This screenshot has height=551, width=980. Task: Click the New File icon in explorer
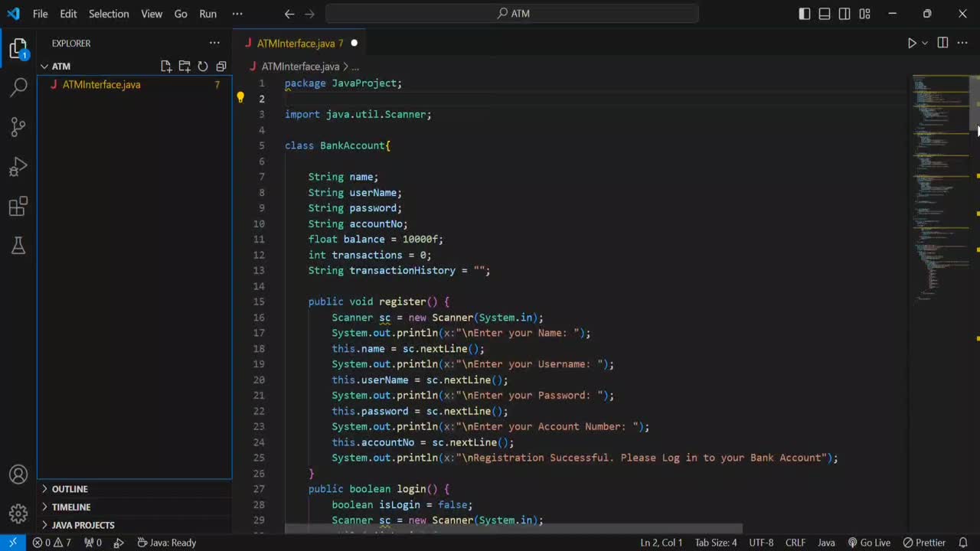coord(166,67)
